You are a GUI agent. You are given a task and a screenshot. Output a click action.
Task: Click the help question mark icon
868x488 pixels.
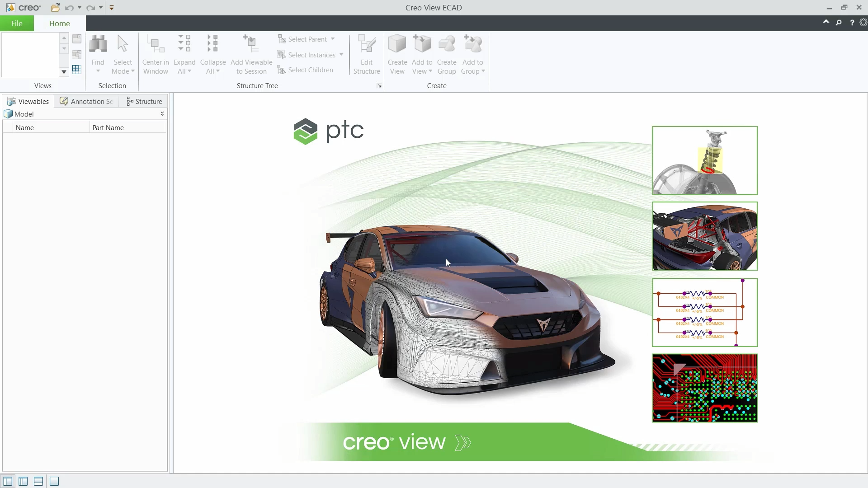(x=852, y=23)
